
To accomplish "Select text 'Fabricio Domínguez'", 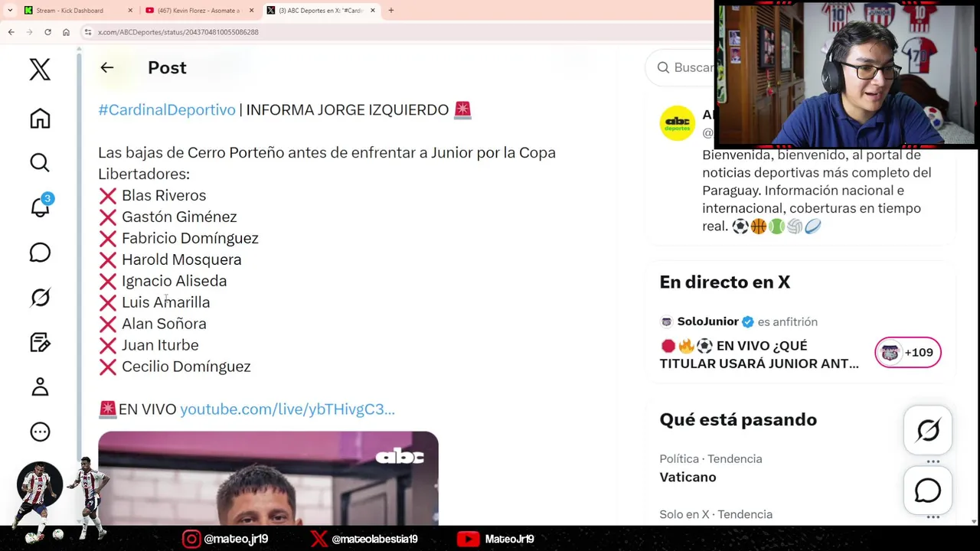I will click(x=190, y=238).
